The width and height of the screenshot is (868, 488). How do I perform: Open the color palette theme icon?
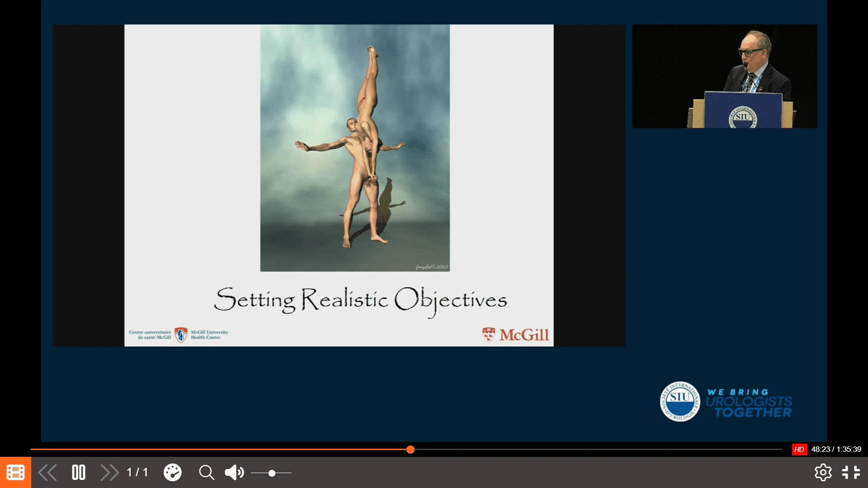coord(172,473)
